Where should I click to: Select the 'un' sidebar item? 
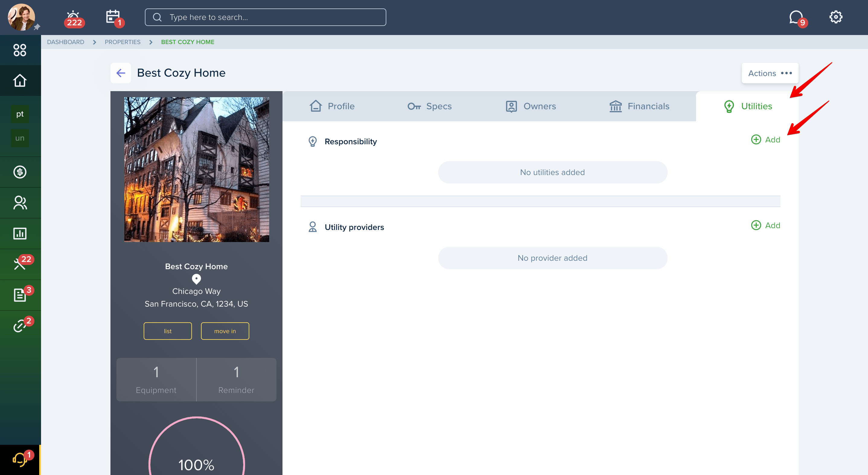point(20,138)
